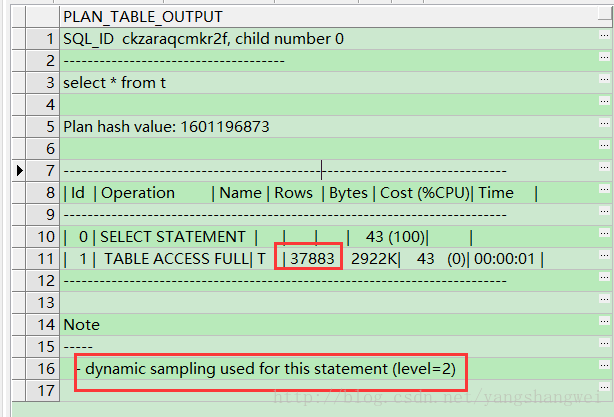The image size is (614, 417).
Task: Click the ellipsis button on the column headings row 8
Action: (603, 193)
